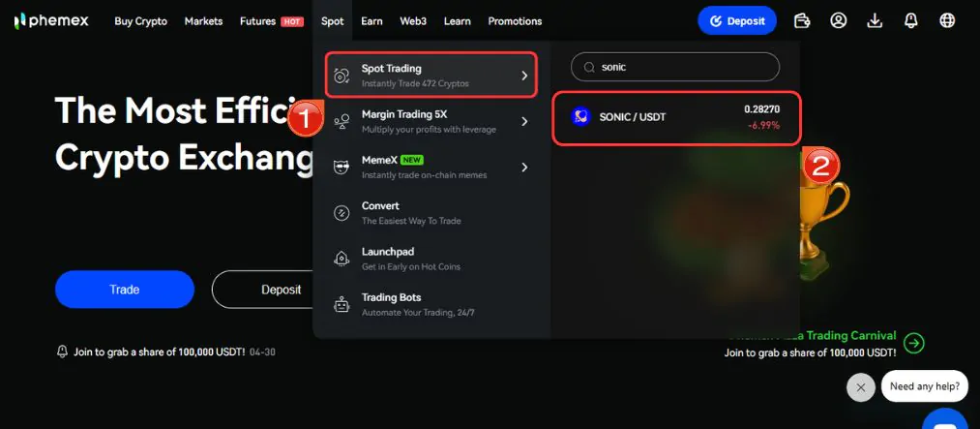Open the chat support bubble

coord(945,419)
